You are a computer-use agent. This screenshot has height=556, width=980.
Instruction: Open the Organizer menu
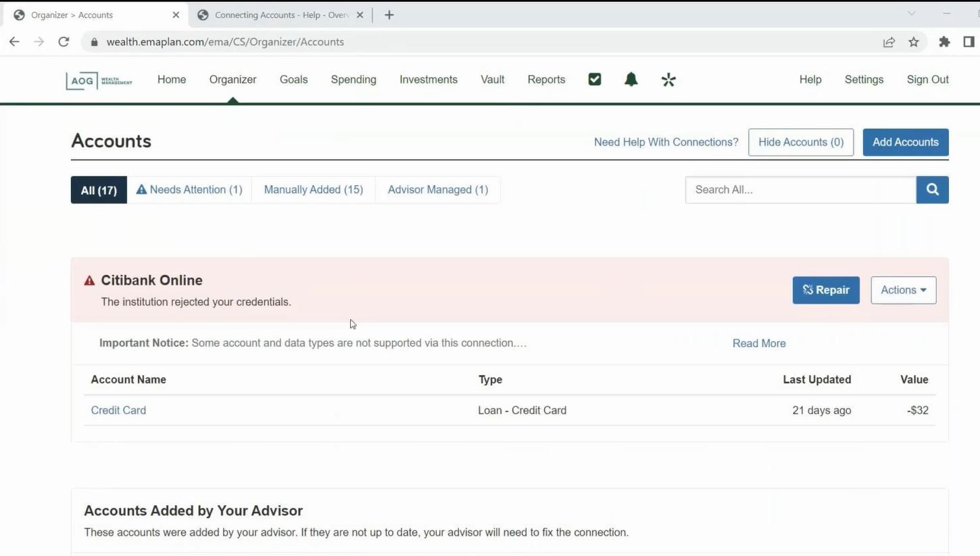click(x=232, y=79)
